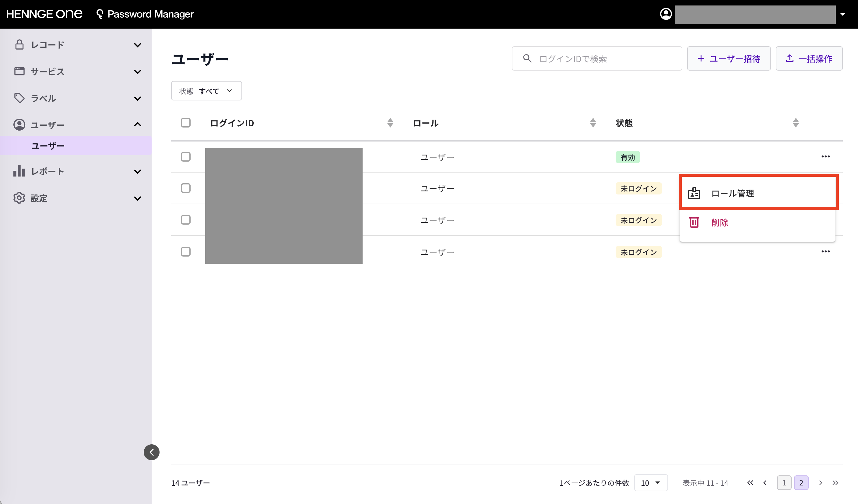The height and width of the screenshot is (504, 858).
Task: Click the 14 ユーザー count text
Action: (190, 483)
